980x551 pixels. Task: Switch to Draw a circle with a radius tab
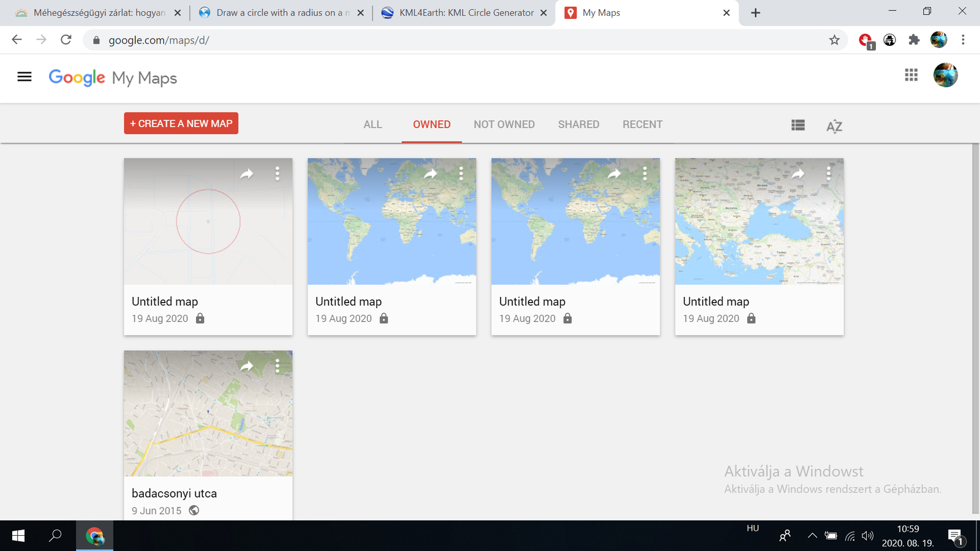tap(282, 13)
